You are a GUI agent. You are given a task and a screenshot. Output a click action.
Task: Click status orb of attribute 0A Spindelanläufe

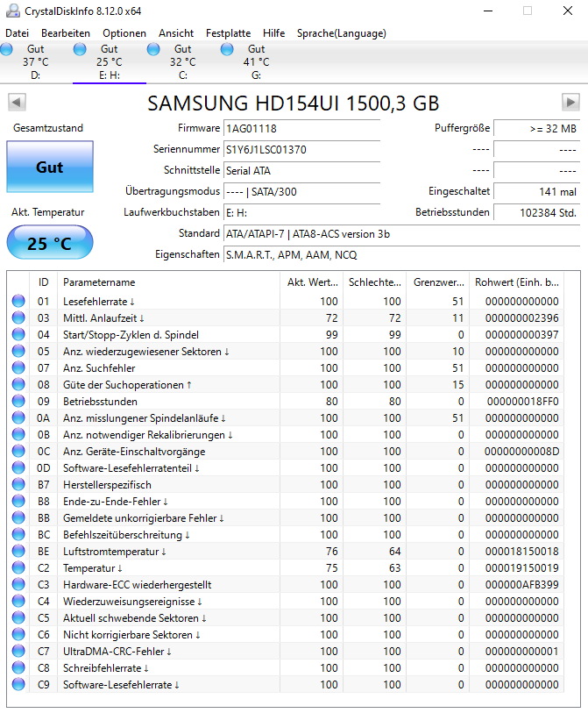point(18,417)
